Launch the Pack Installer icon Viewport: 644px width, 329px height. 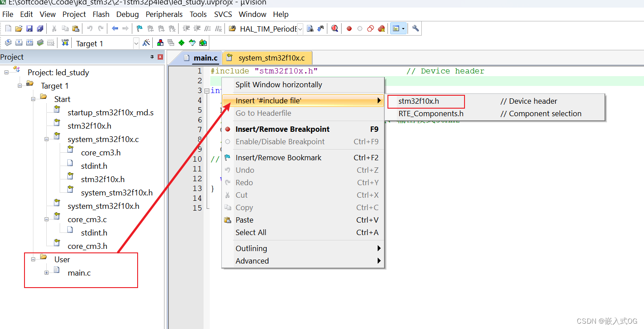click(x=203, y=43)
